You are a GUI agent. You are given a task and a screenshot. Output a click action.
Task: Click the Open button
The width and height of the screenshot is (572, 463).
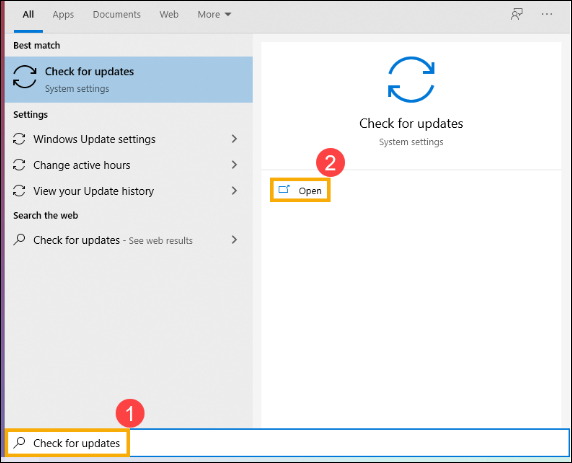click(300, 190)
